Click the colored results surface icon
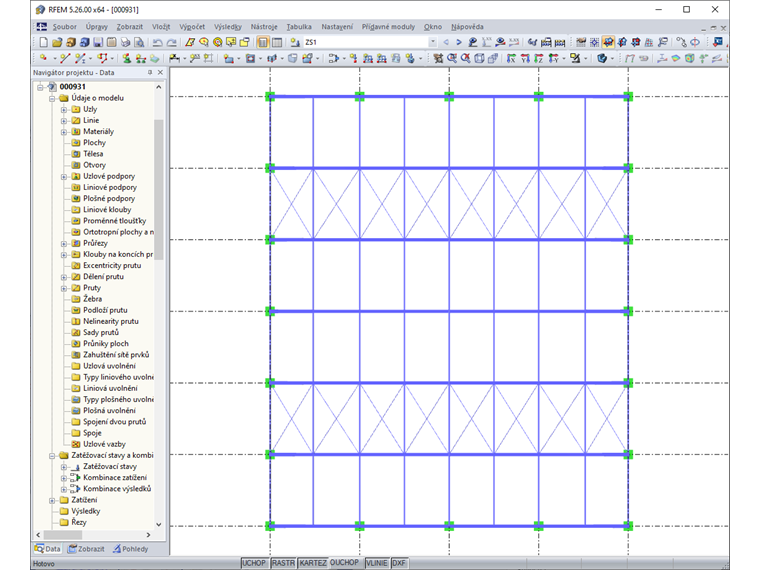Image resolution: width=760 pixels, height=570 pixels. tap(676, 58)
